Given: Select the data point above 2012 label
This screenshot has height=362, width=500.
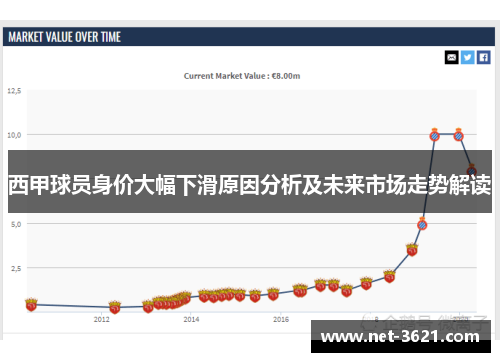Looking at the screenshot, I should 115,307.
